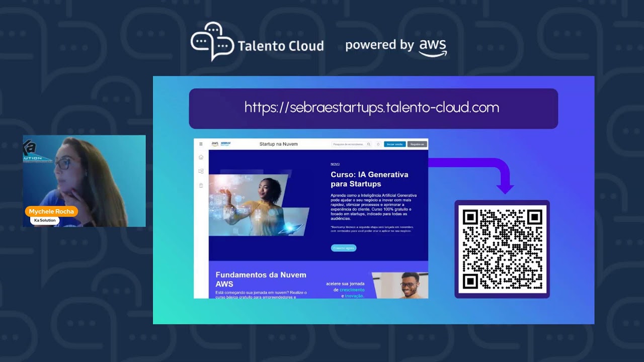Click the 'Startup na Nuvem' page title
Image resolution: width=644 pixels, height=362 pixels.
[x=279, y=144]
